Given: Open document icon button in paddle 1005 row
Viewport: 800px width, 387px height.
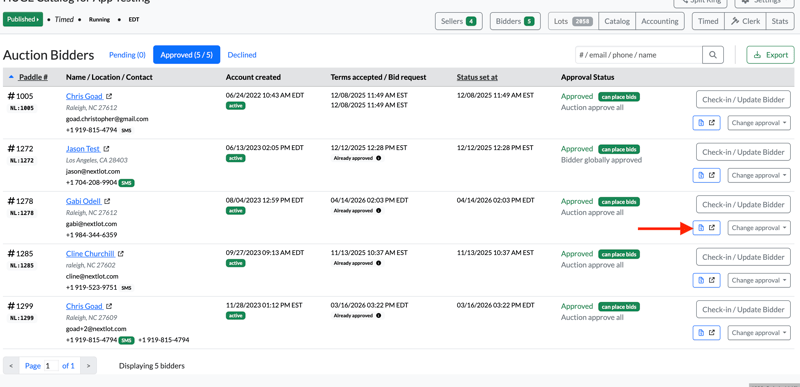Looking at the screenshot, I should [706, 123].
